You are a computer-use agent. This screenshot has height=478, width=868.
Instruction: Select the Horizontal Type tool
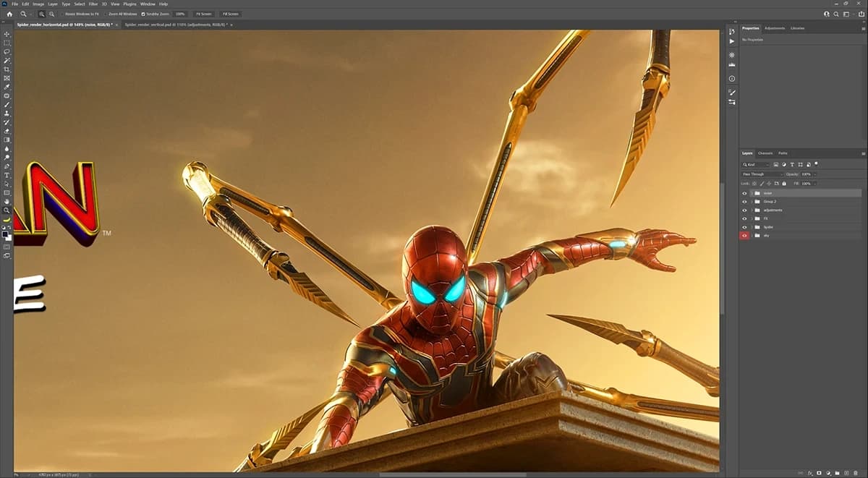(x=7, y=175)
